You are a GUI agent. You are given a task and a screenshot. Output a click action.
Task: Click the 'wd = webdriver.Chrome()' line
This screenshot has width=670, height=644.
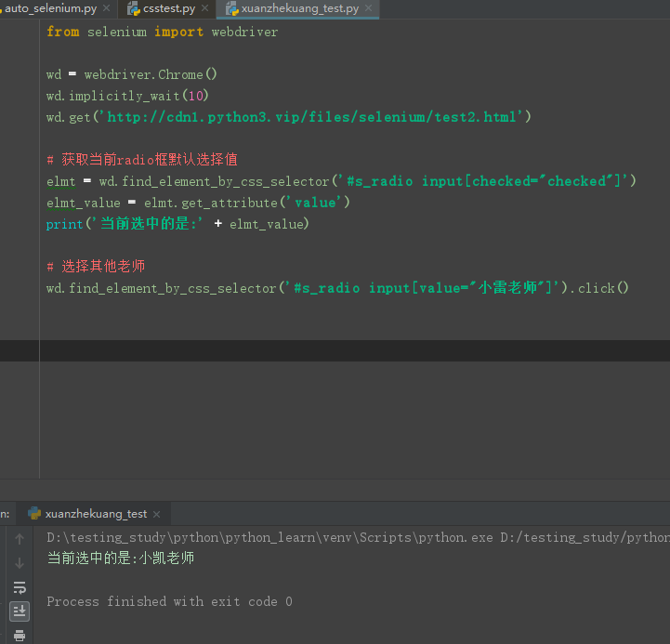tap(132, 74)
